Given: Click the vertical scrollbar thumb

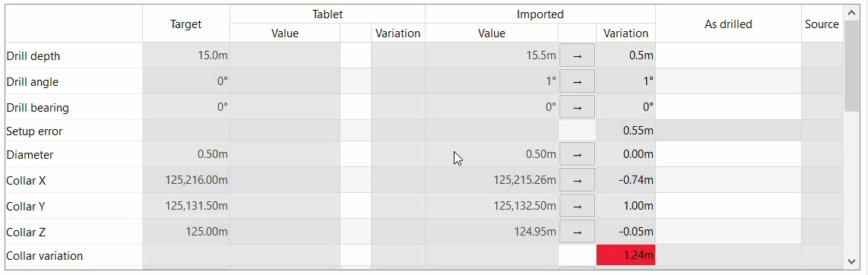Looking at the screenshot, I should coord(851,66).
